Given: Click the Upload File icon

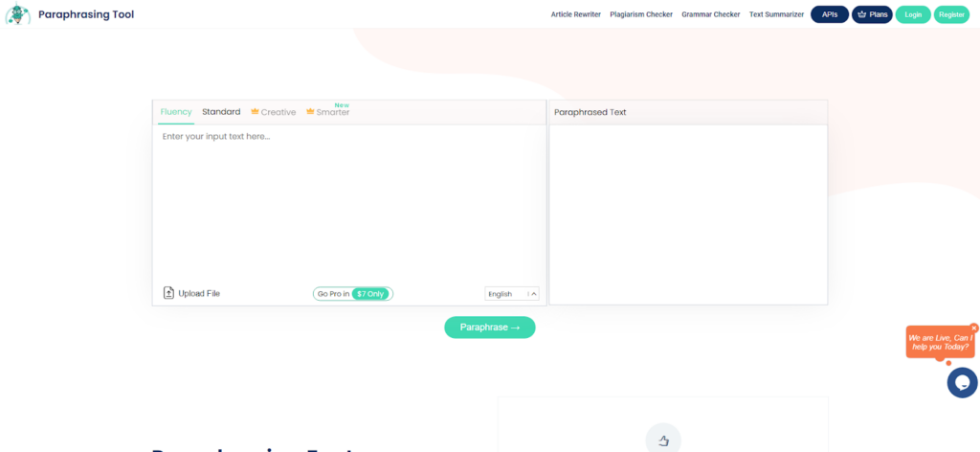Looking at the screenshot, I should tap(169, 293).
